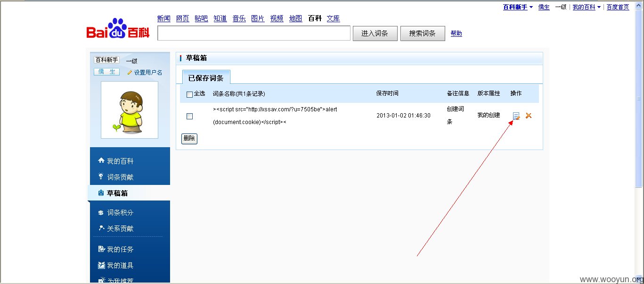
Task: Go to the 新闻 navigation link
Action: [x=163, y=18]
